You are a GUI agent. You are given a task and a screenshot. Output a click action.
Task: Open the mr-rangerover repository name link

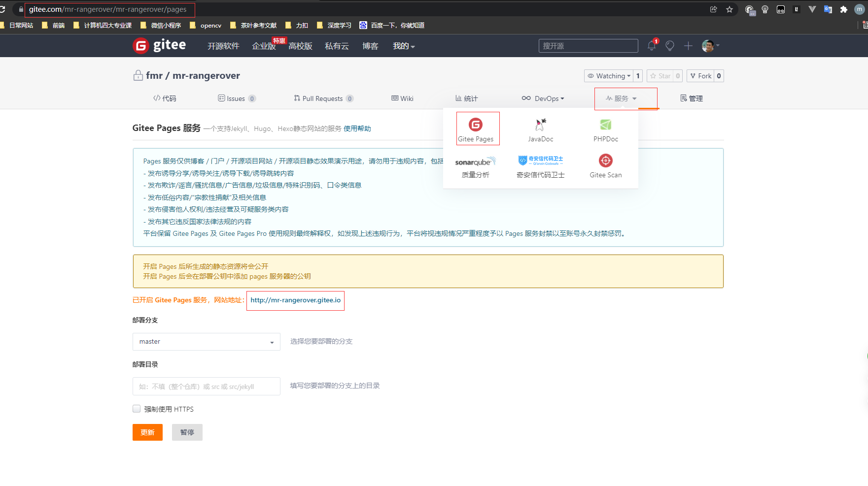tap(206, 75)
